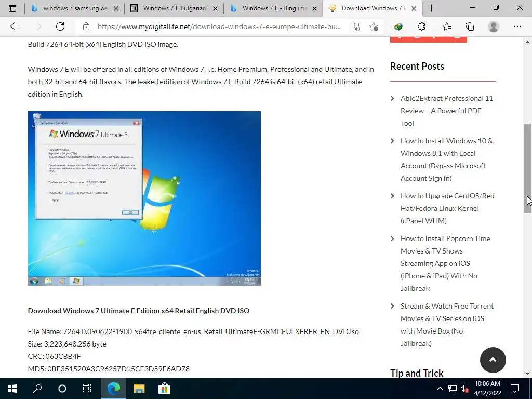Open 'Able2Extract Professional 11 Review' post
The height and width of the screenshot is (399, 532).
click(x=447, y=111)
